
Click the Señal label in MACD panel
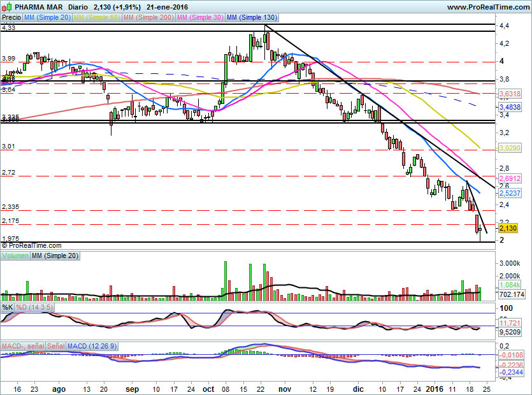pyautogui.click(x=56, y=346)
